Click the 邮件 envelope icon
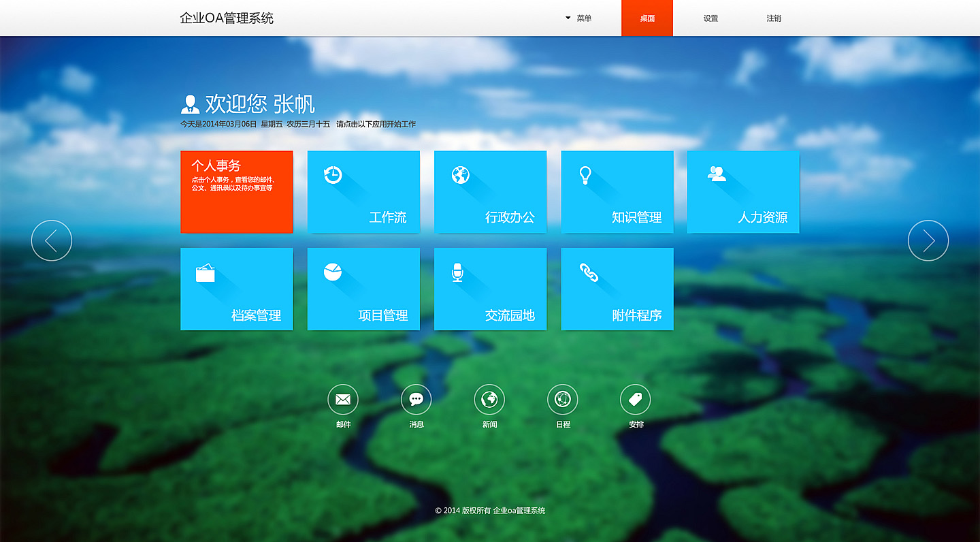Viewport: 980px width, 542px height. (x=343, y=400)
